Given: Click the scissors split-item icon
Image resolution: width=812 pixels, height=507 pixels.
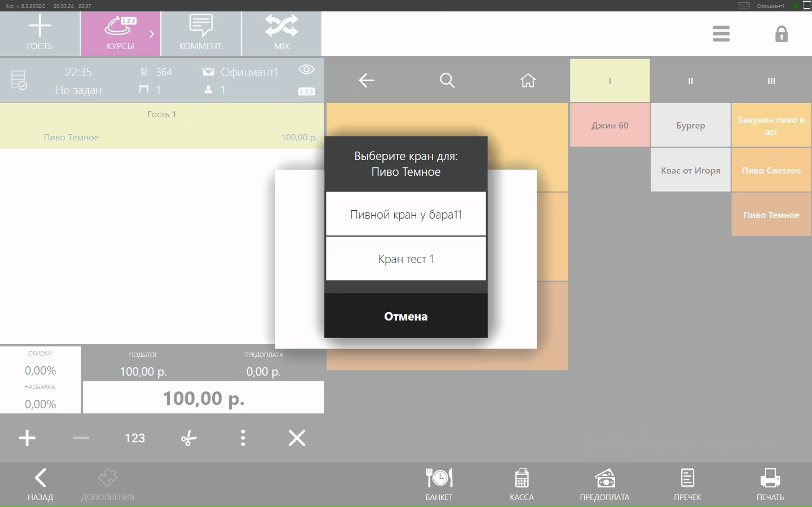Looking at the screenshot, I should (x=189, y=438).
